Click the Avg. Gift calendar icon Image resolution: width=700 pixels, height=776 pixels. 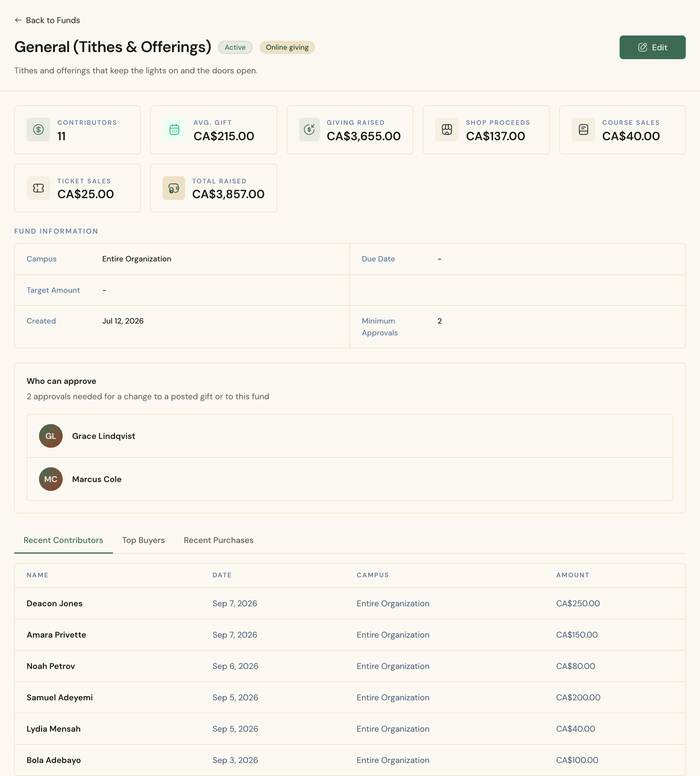[175, 130]
